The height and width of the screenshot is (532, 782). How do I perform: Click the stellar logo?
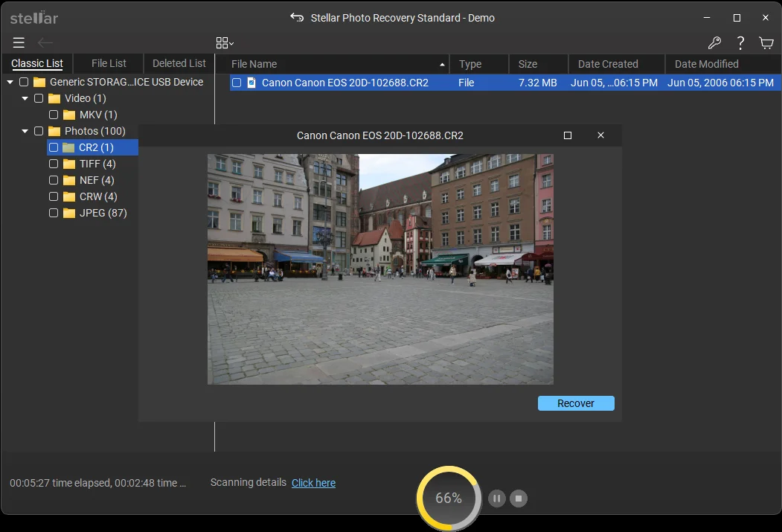pyautogui.click(x=34, y=18)
